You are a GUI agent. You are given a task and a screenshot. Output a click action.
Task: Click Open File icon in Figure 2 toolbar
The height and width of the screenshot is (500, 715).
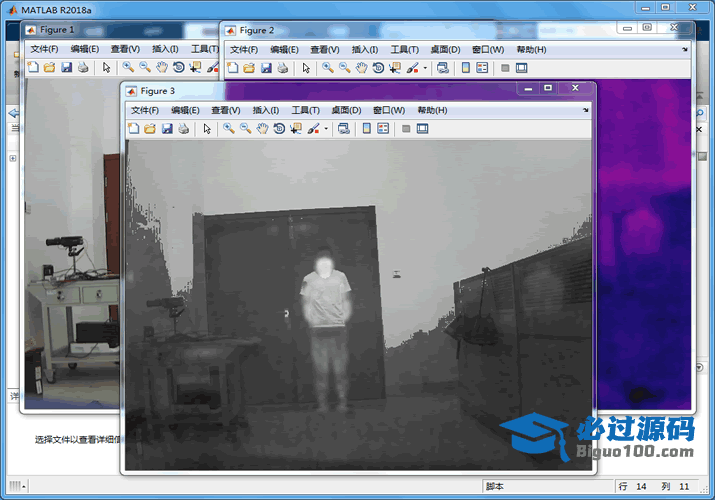248,68
